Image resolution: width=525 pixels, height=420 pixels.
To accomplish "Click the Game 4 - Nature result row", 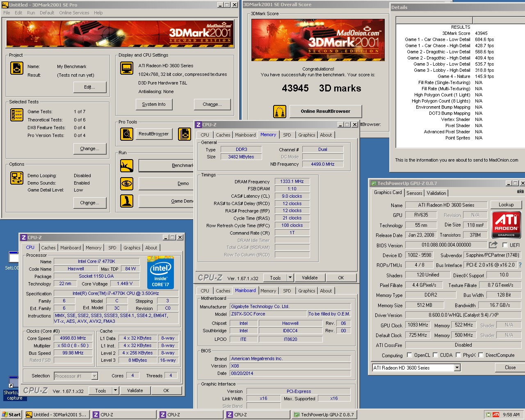I will [466, 76].
